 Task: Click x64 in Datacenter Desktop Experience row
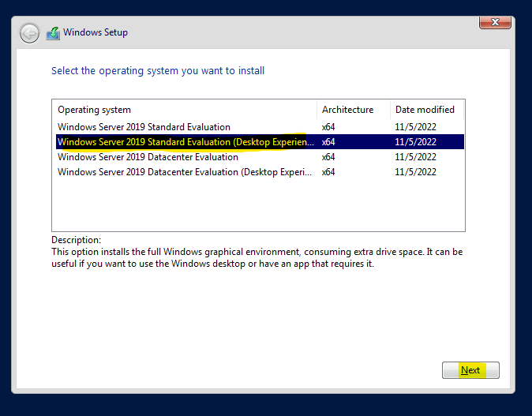(x=328, y=172)
